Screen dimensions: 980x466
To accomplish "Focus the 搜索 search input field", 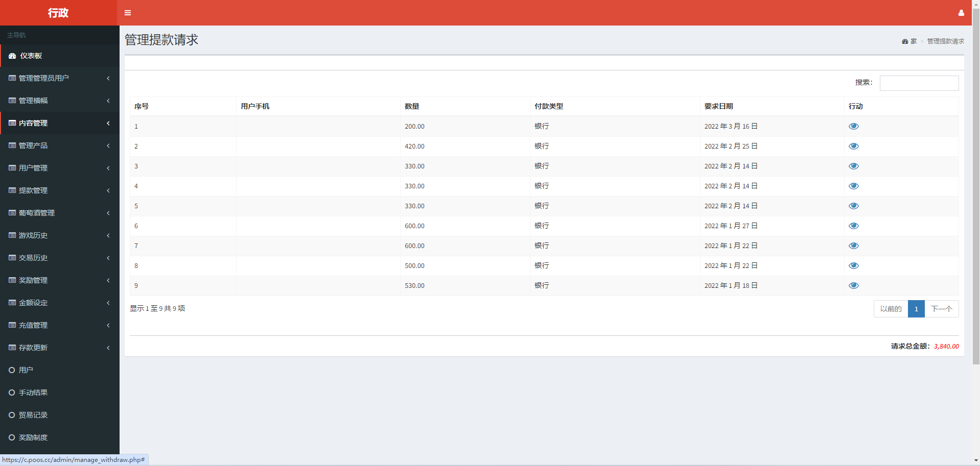I will point(919,83).
